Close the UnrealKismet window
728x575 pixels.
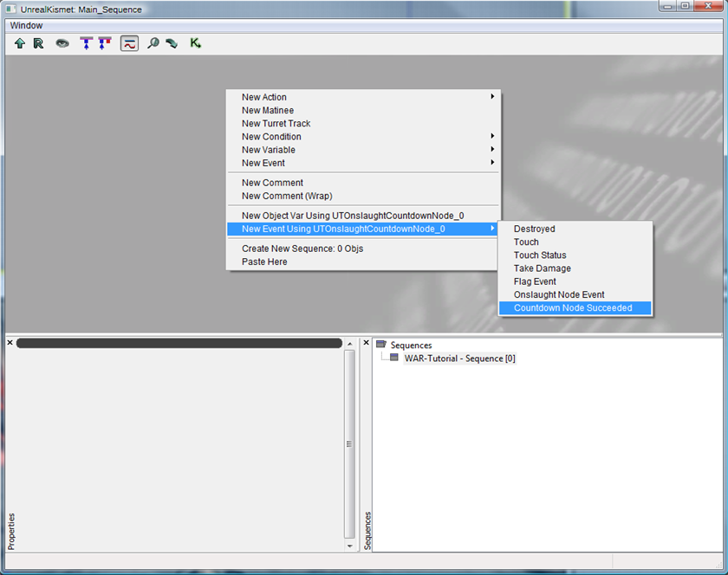[x=709, y=6]
